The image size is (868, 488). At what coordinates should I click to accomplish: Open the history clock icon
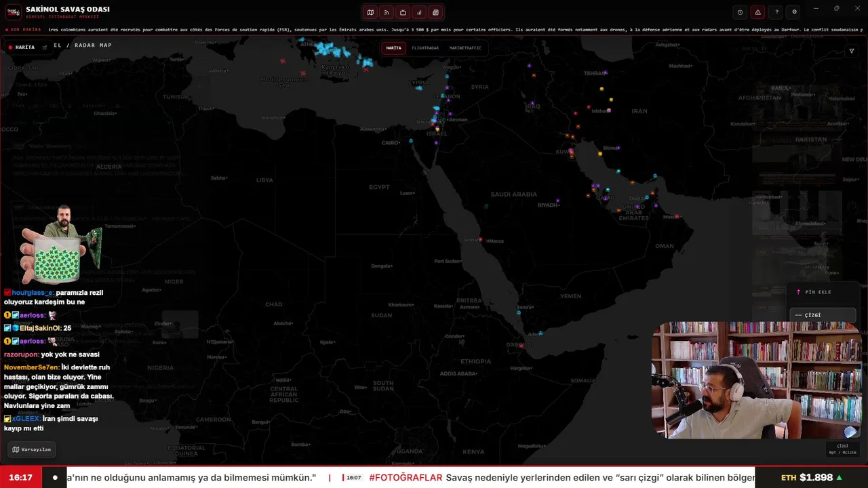point(740,12)
